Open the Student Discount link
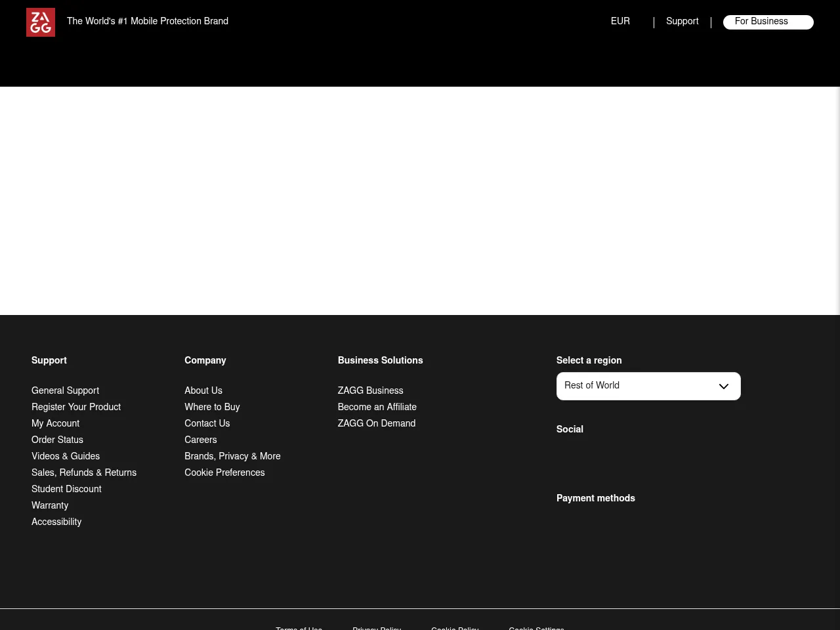840x630 pixels. click(66, 489)
